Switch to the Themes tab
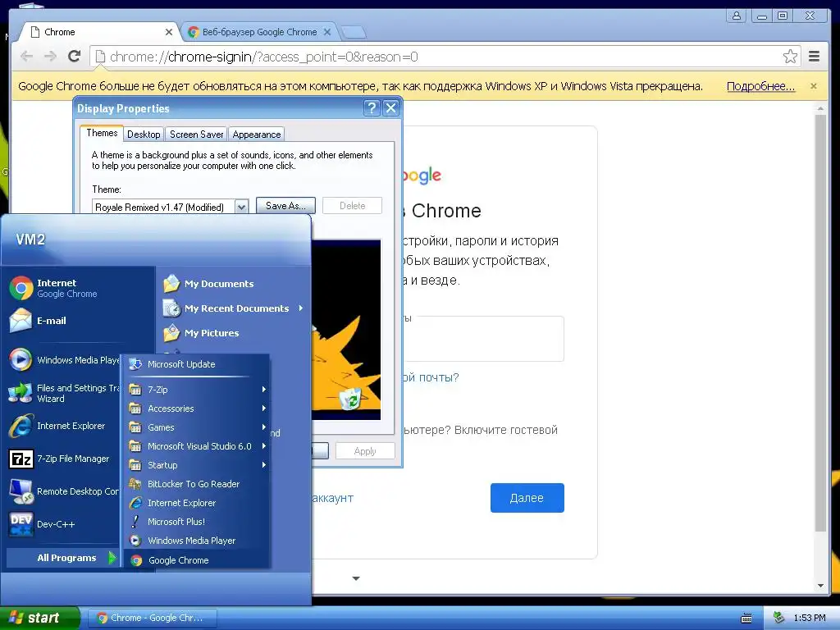Viewport: 840px width, 630px height. click(x=102, y=133)
